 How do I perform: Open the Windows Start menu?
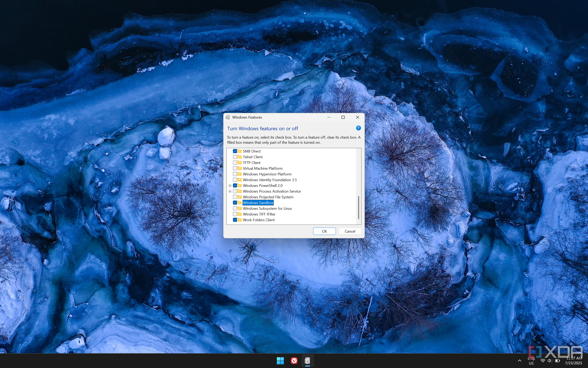280,360
